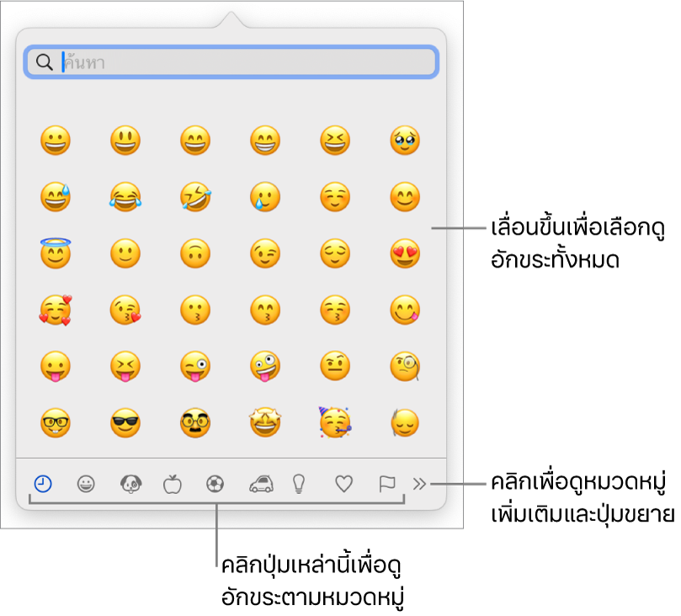Insert the grinning face emoji
The width and height of the screenshot is (681, 616).
coord(56,141)
